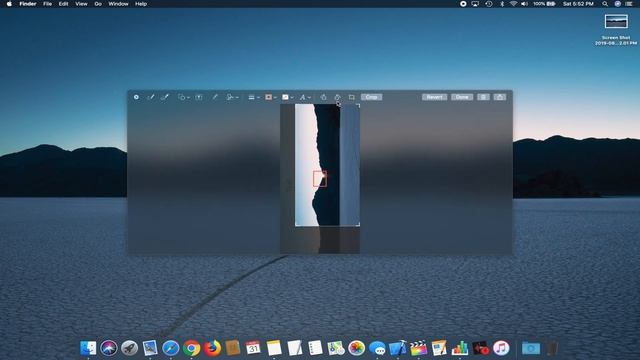Open the Sign signature menu
Image resolution: width=640 pixels, height=360 pixels.
pos(232,97)
